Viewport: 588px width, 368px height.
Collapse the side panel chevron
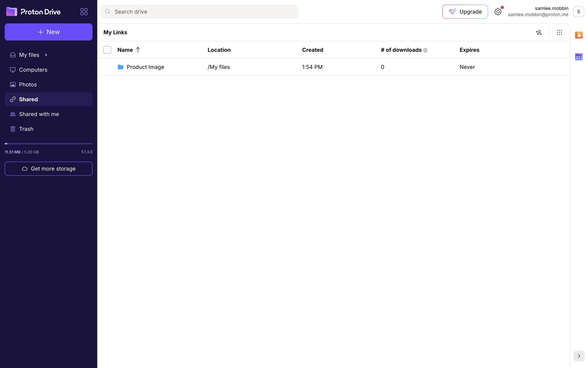(579, 356)
